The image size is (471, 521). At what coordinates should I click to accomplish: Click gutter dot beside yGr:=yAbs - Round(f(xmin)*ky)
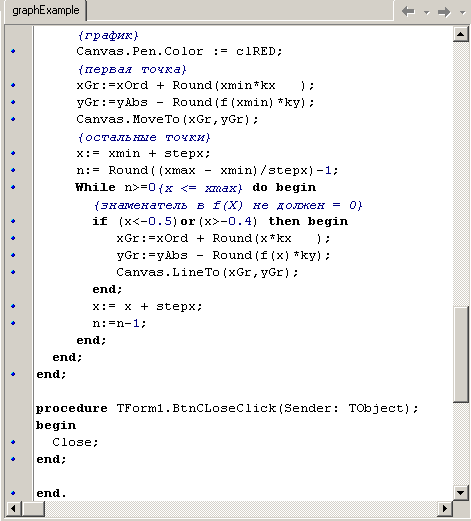[13, 102]
